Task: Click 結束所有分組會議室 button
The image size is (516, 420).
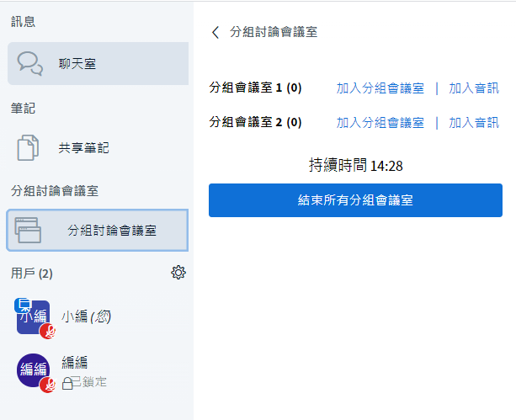Action: pos(355,200)
